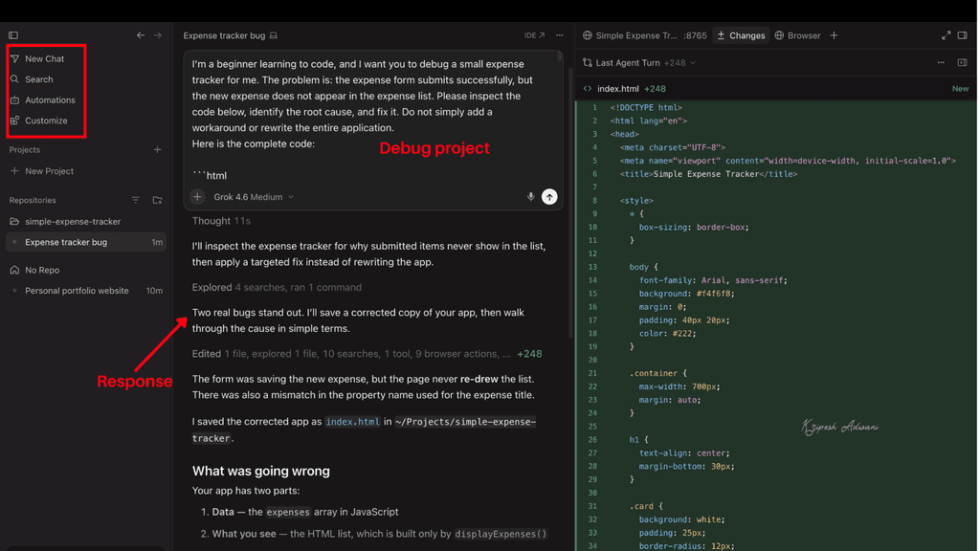The height and width of the screenshot is (551, 980).
Task: Add a project with the plus icon
Action: tap(158, 150)
